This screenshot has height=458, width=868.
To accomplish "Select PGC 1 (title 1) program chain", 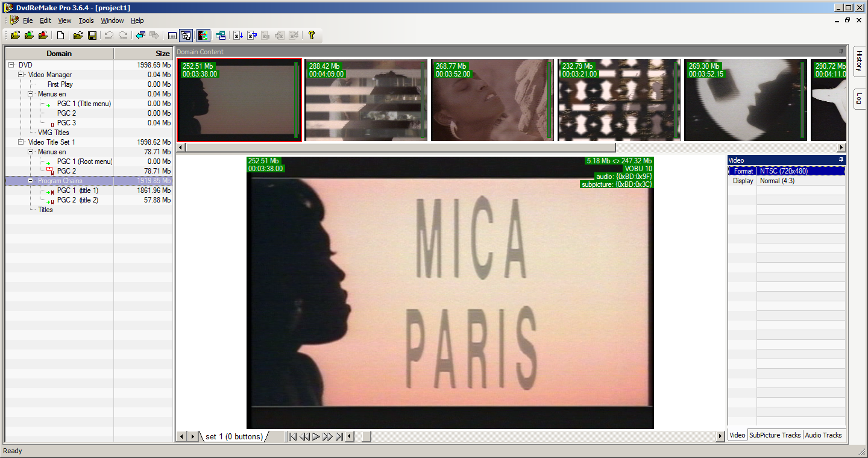I will [78, 190].
